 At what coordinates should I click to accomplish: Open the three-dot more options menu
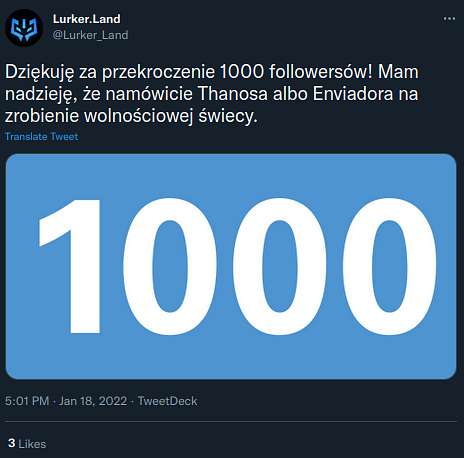pyautogui.click(x=449, y=19)
